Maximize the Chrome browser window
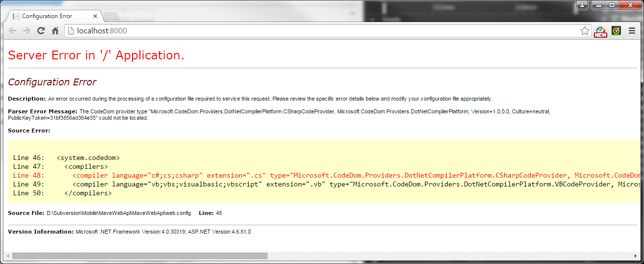Screen dimensions: 644x264 pos(612,5)
